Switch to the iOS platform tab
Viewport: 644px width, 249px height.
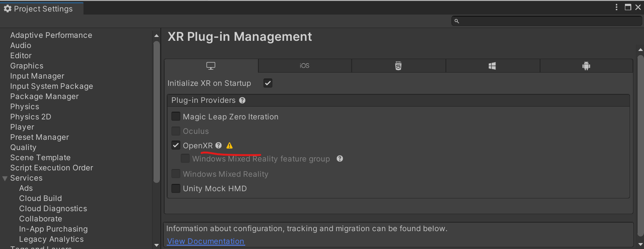point(305,66)
